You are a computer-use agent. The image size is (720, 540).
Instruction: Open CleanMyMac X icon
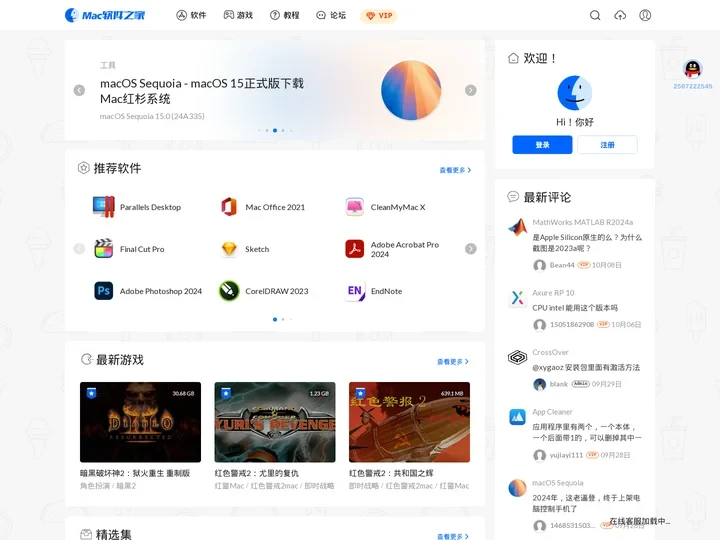tap(354, 207)
